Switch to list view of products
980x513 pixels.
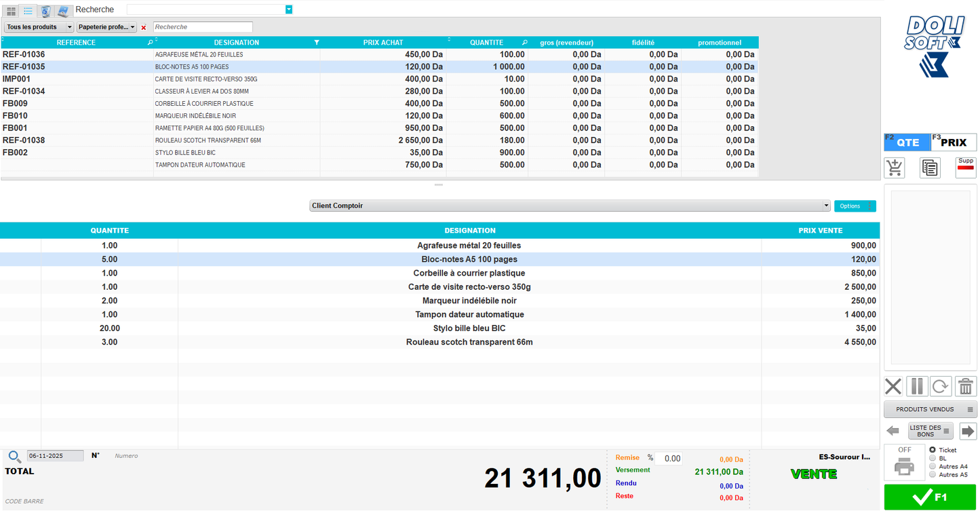28,11
